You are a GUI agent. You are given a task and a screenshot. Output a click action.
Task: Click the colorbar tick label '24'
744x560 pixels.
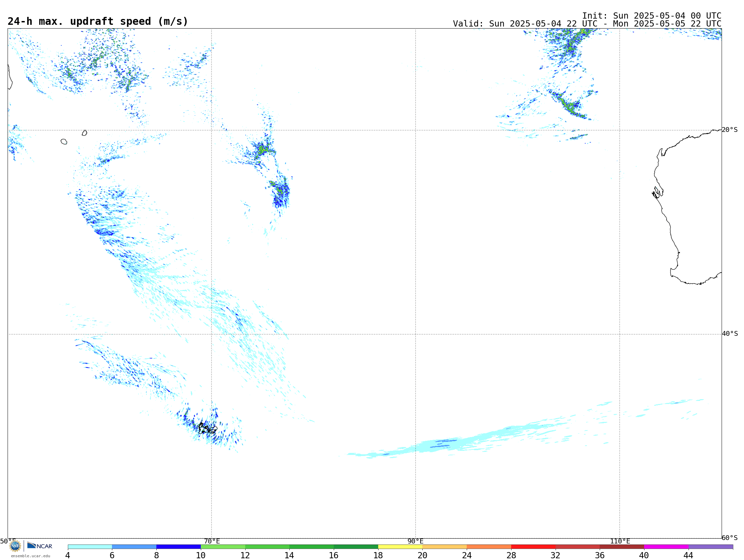pos(467,555)
